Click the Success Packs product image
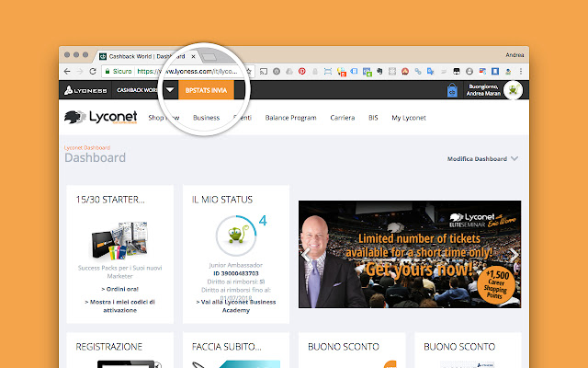This screenshot has width=588, height=368. tap(120, 240)
